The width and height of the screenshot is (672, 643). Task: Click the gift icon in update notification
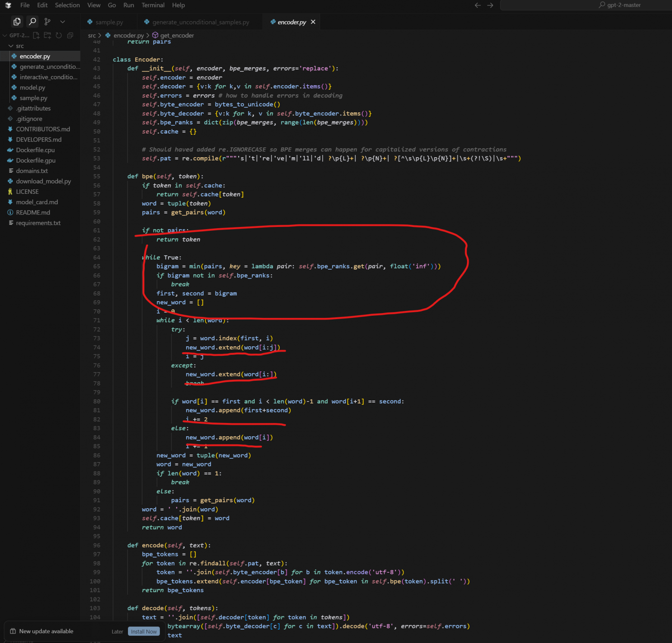[x=13, y=631]
